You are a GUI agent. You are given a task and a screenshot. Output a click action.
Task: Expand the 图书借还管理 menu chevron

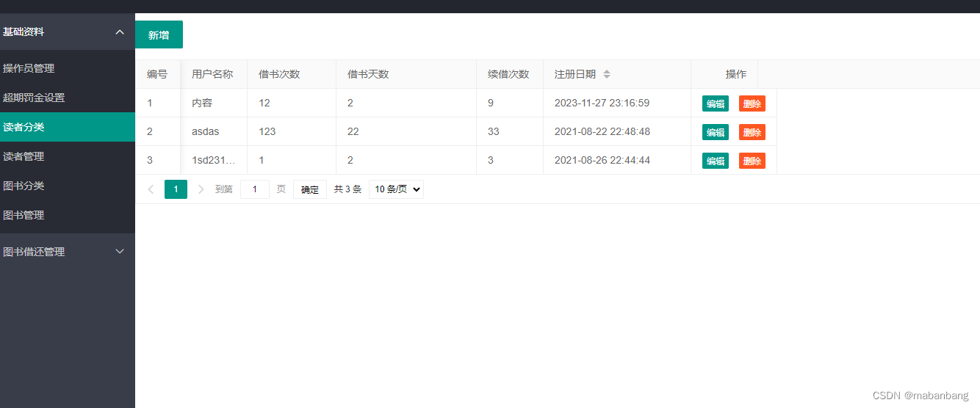pos(120,252)
